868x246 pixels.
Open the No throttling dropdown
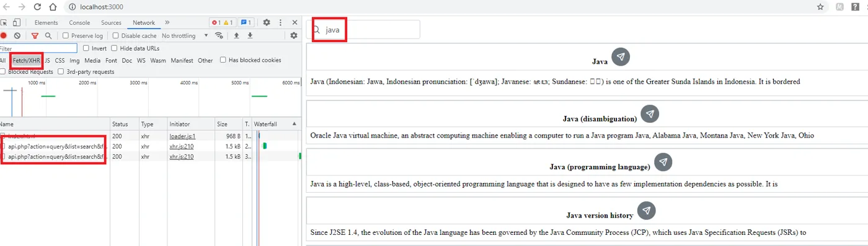coord(185,36)
